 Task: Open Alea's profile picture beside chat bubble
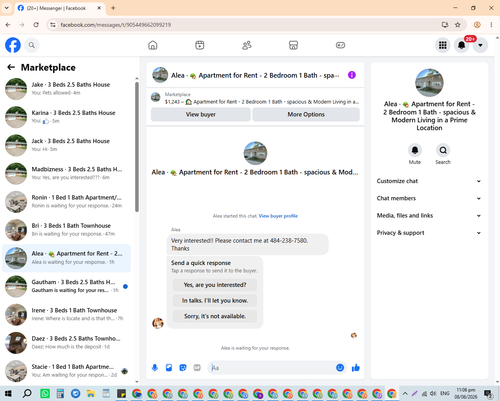[158, 323]
